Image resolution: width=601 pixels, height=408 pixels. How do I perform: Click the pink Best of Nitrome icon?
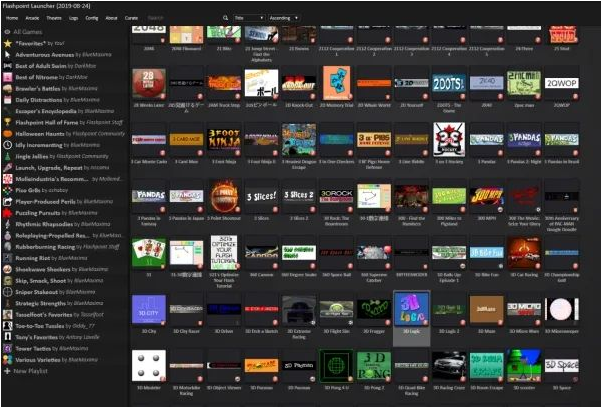pyautogui.click(x=8, y=77)
